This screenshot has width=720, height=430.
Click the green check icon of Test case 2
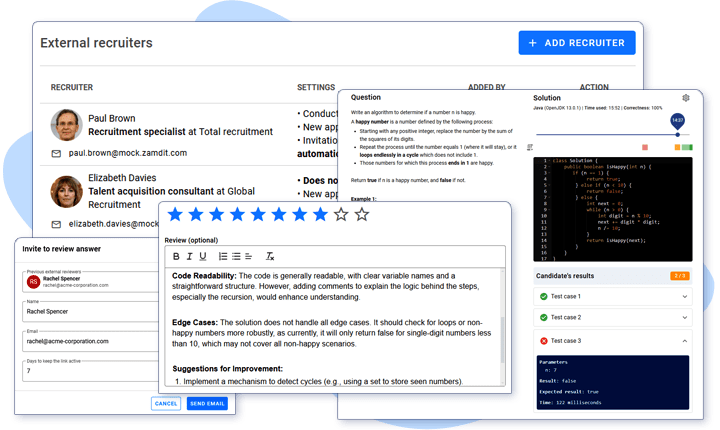coord(544,317)
